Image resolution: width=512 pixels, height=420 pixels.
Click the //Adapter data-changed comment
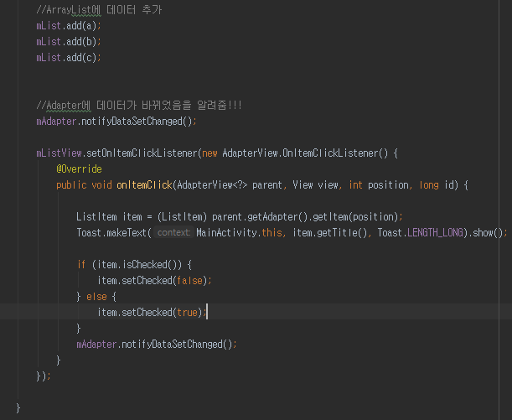pos(139,106)
